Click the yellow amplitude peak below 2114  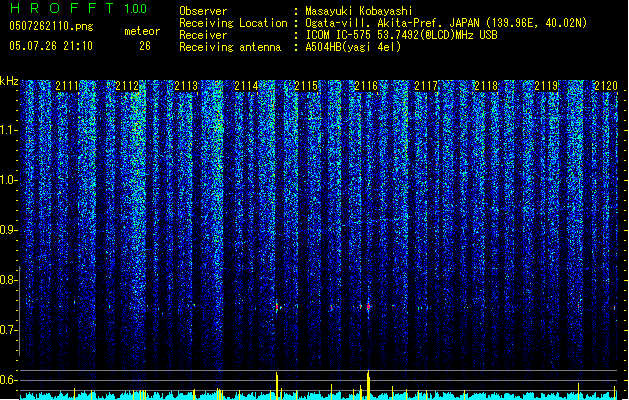tap(277, 386)
